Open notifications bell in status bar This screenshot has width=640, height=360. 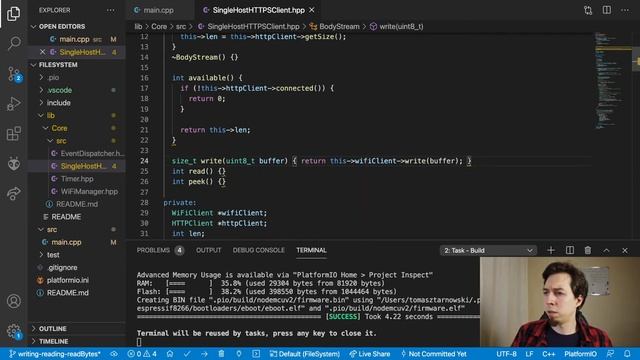coord(627,354)
